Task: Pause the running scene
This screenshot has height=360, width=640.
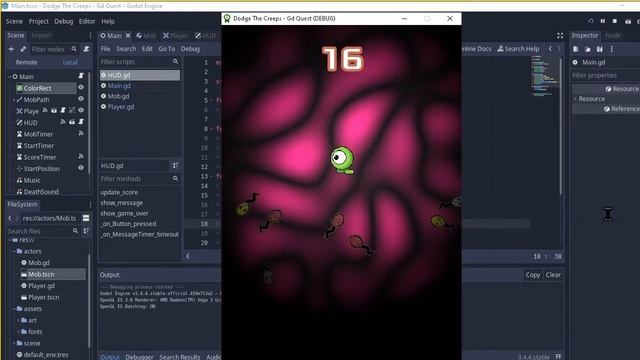Action: 602,21
